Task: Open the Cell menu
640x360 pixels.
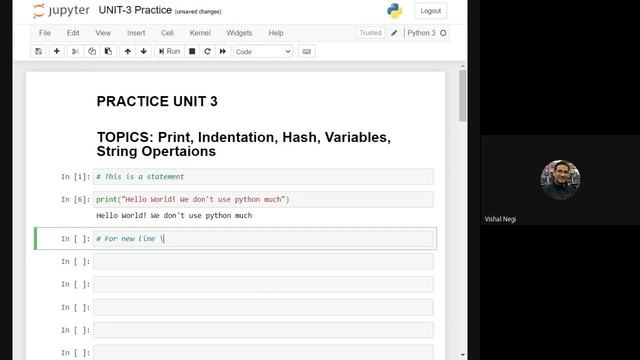Action: (x=167, y=33)
